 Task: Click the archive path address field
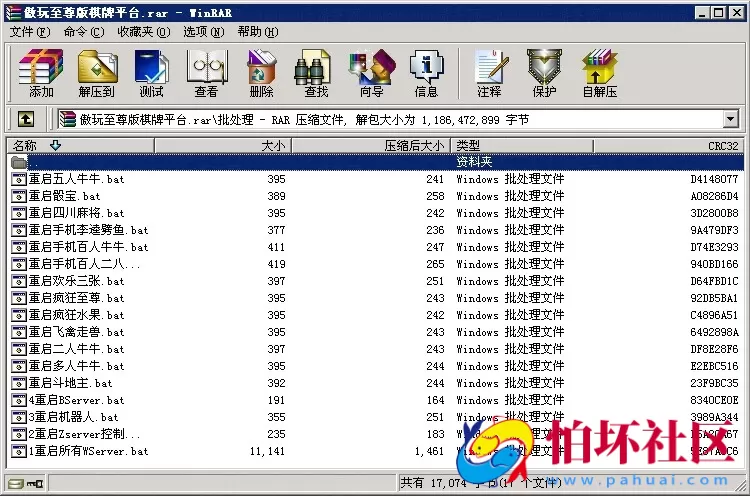point(390,119)
